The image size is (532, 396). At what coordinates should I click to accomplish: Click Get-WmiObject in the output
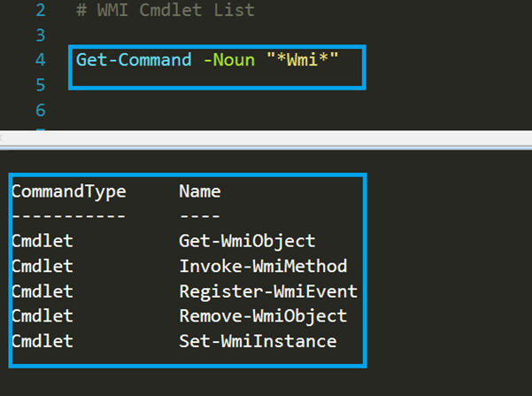point(247,241)
